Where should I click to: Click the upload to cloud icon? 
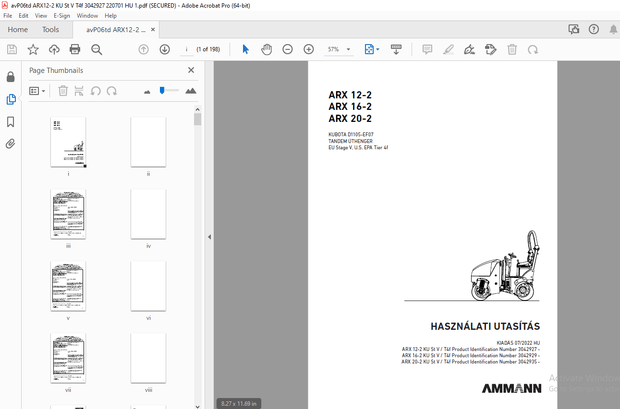pyautogui.click(x=54, y=49)
